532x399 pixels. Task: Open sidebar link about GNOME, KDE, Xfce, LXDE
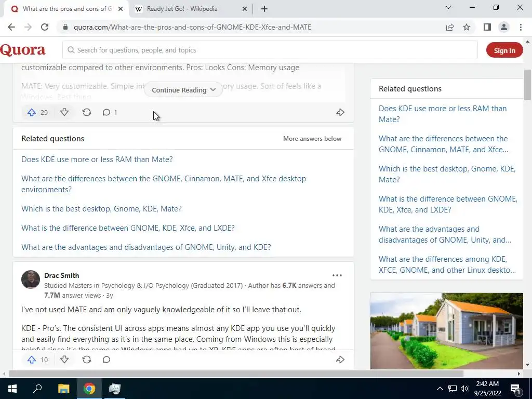(448, 204)
